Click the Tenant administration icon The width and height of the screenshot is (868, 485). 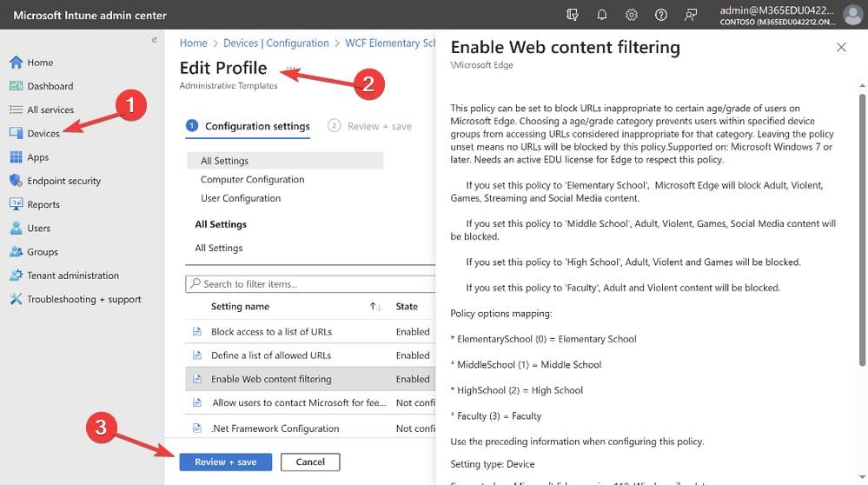[x=16, y=276]
